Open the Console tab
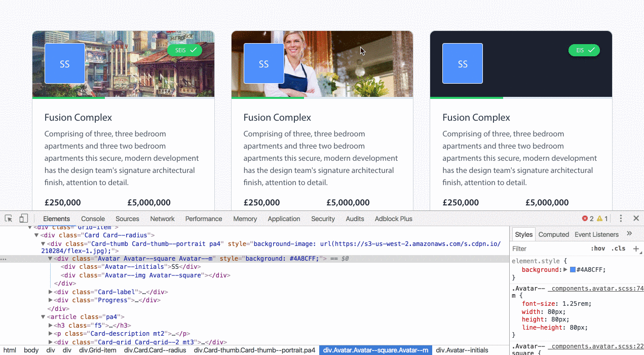This screenshot has height=355, width=644. (x=93, y=219)
